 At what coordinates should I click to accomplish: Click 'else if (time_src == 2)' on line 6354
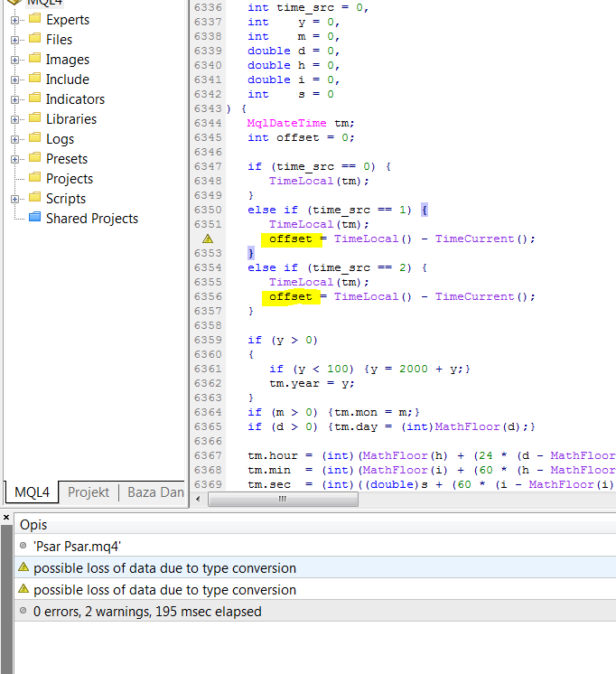pyautogui.click(x=330, y=267)
